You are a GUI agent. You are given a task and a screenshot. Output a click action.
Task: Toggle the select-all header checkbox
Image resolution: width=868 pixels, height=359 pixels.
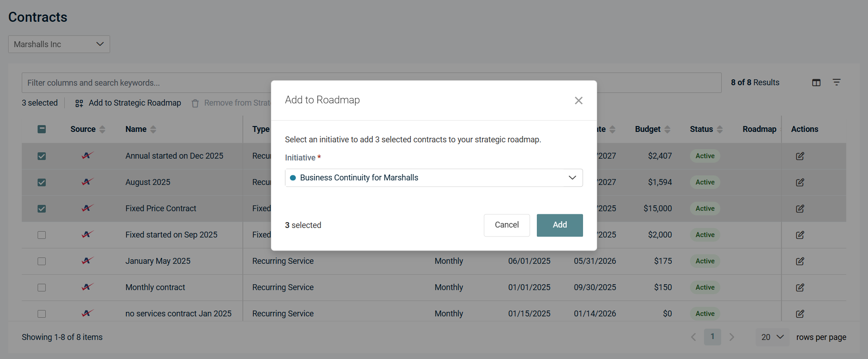[x=42, y=129]
